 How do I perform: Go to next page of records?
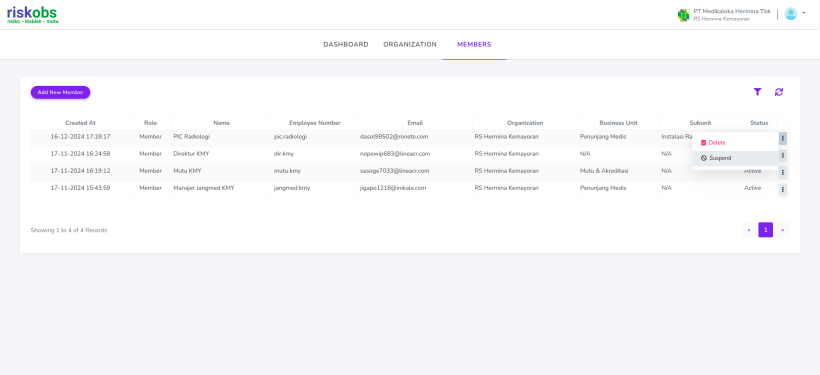tap(782, 230)
